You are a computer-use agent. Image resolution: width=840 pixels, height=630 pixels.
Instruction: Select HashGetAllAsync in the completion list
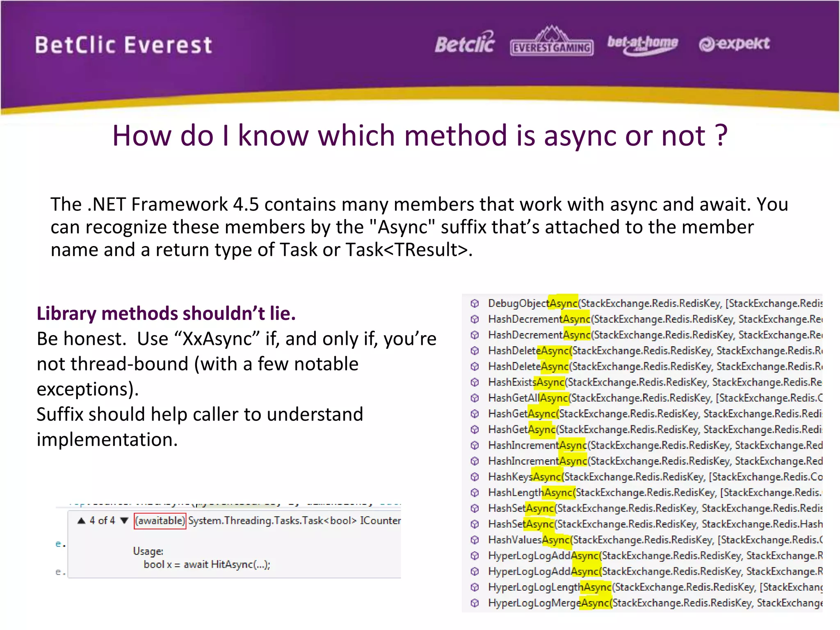point(642,398)
